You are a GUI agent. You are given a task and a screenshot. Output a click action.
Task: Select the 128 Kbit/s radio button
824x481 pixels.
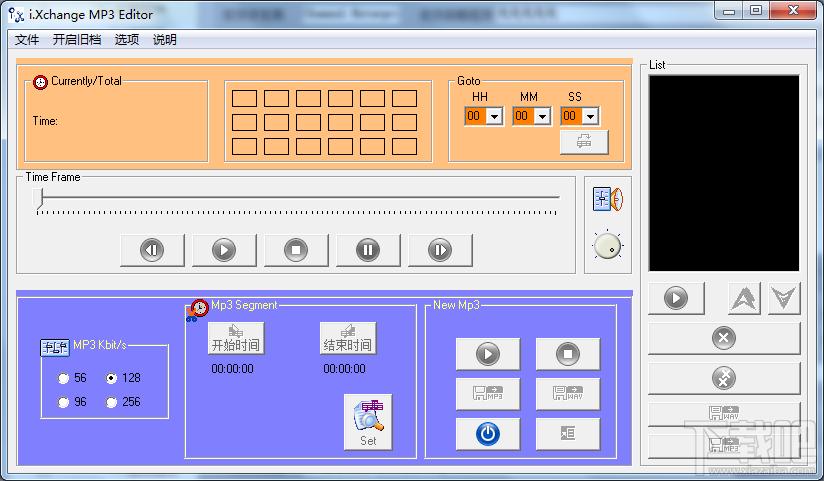(111, 378)
